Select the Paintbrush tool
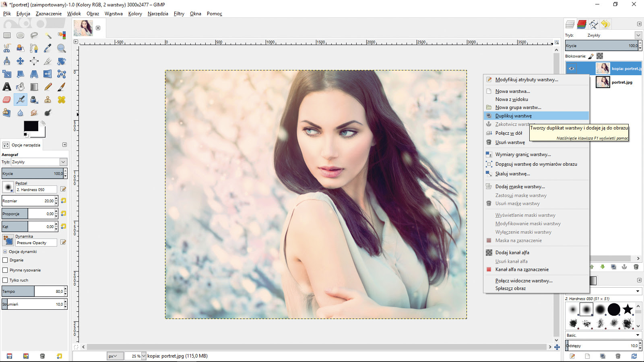The height and width of the screenshot is (362, 644). tap(62, 87)
